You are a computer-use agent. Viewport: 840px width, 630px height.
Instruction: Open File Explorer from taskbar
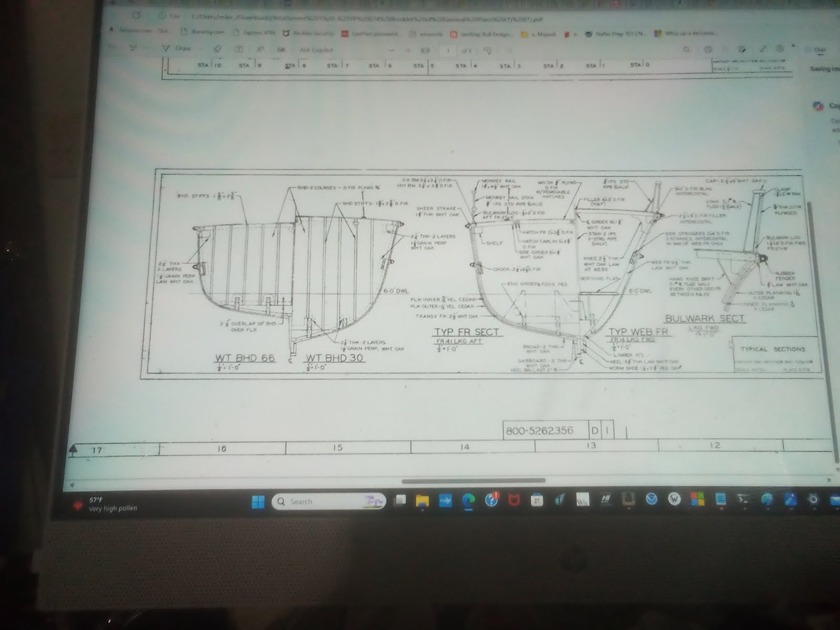(423, 500)
